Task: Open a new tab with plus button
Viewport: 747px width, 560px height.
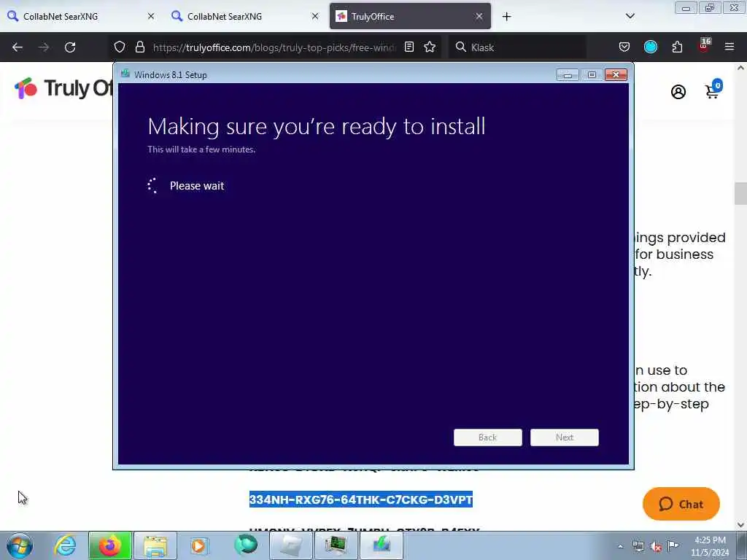Action: pos(506,17)
